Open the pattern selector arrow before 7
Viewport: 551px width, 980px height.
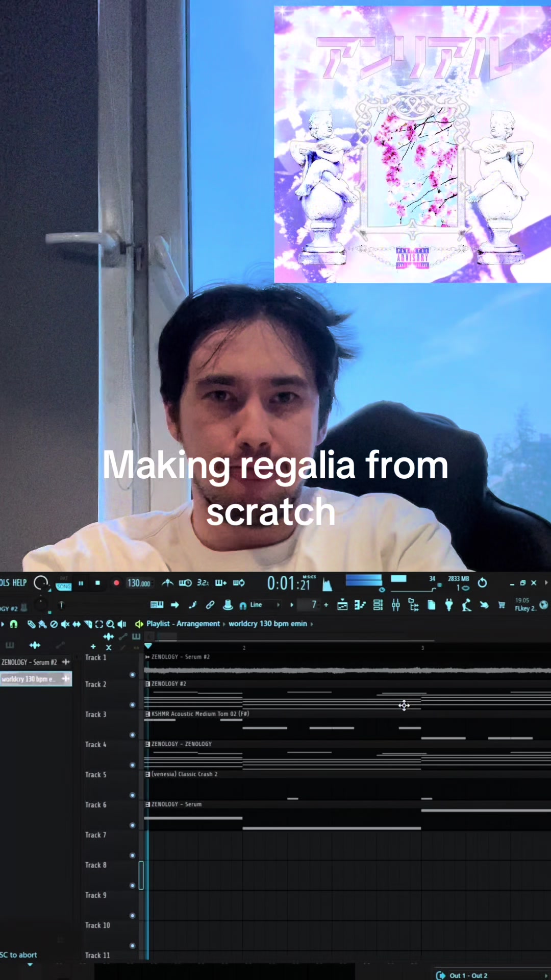tap(292, 605)
